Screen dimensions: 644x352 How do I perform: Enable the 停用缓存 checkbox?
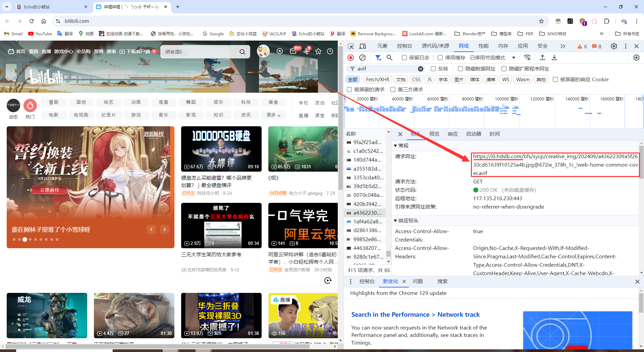(x=440, y=57)
